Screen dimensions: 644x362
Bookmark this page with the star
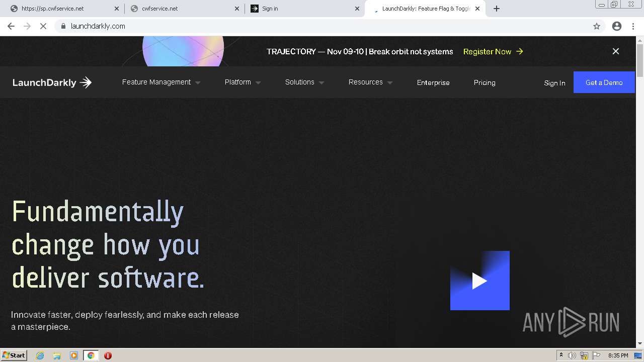tap(597, 26)
